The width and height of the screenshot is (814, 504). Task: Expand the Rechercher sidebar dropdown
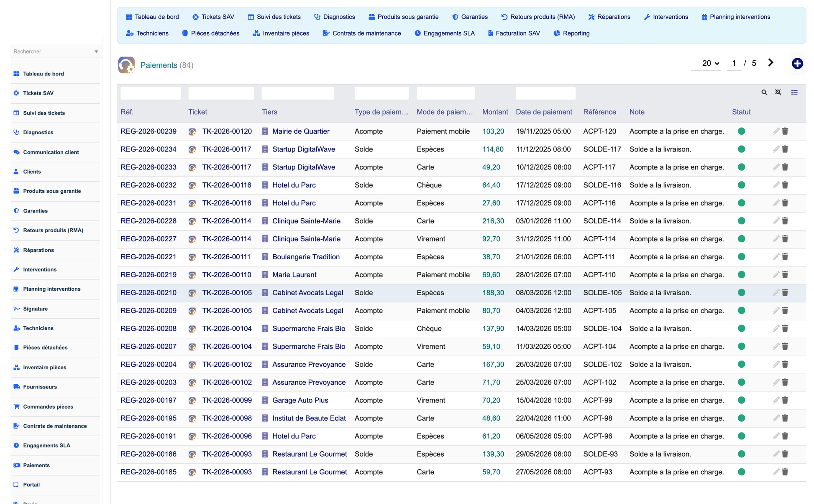point(96,51)
